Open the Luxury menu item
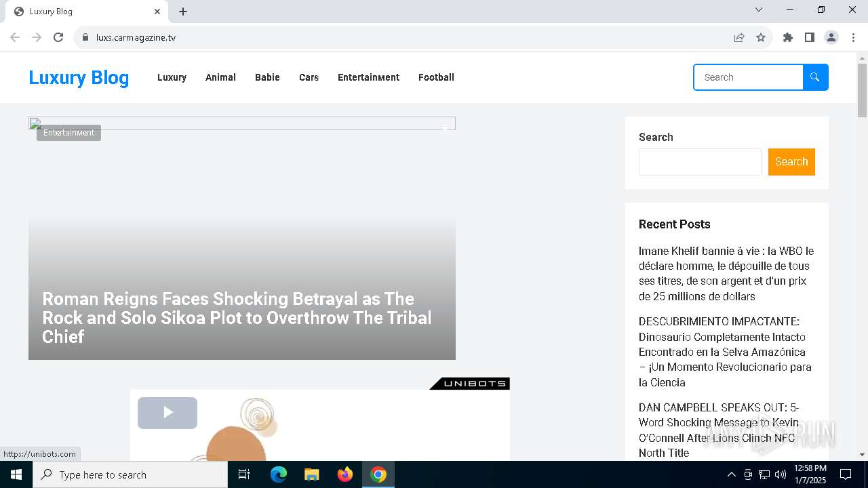 click(172, 77)
